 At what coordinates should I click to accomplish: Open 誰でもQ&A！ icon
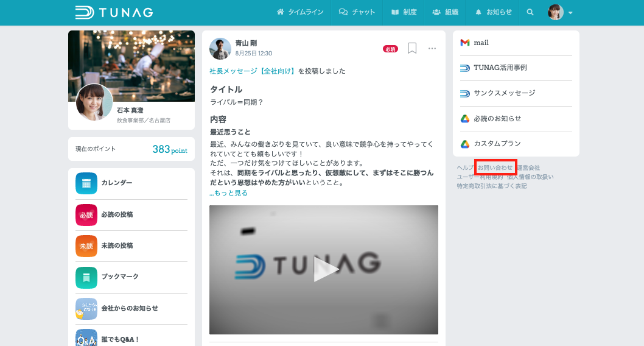(86, 338)
